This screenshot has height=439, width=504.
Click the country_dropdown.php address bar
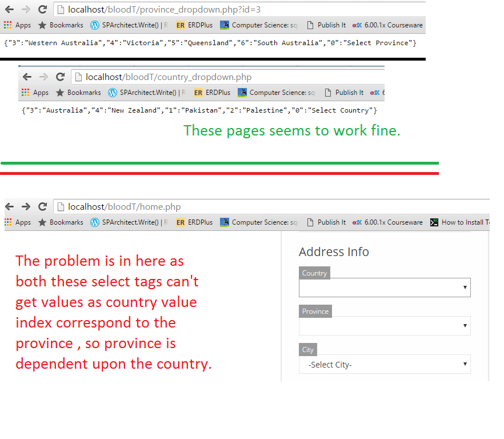227,77
